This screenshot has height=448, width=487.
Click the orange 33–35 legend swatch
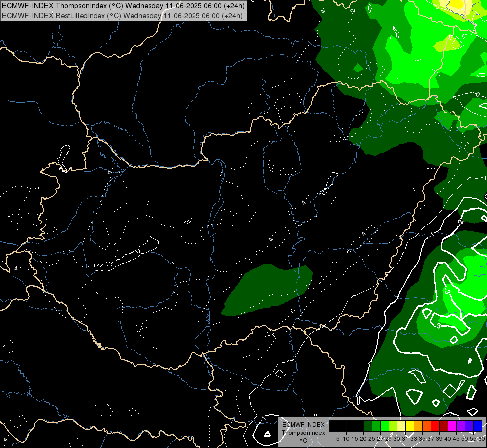[x=418, y=426]
